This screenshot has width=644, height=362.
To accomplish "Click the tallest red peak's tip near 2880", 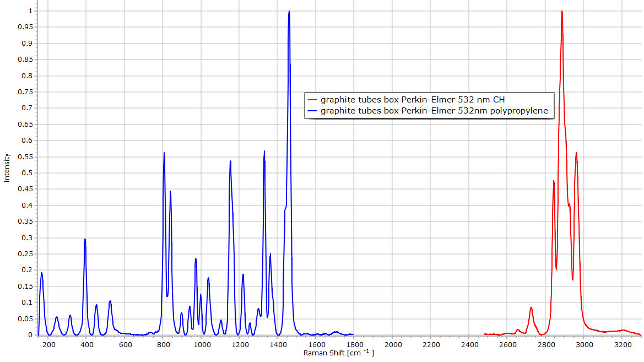I will click(562, 12).
